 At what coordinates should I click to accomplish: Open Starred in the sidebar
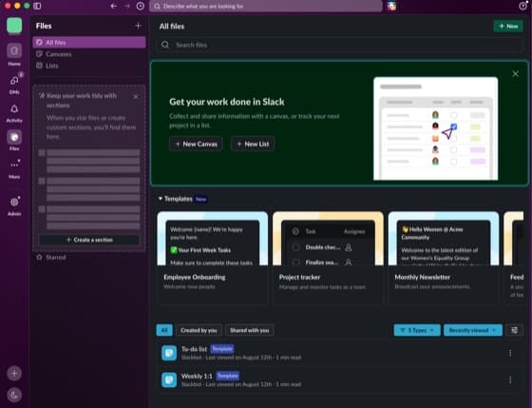(x=89, y=257)
